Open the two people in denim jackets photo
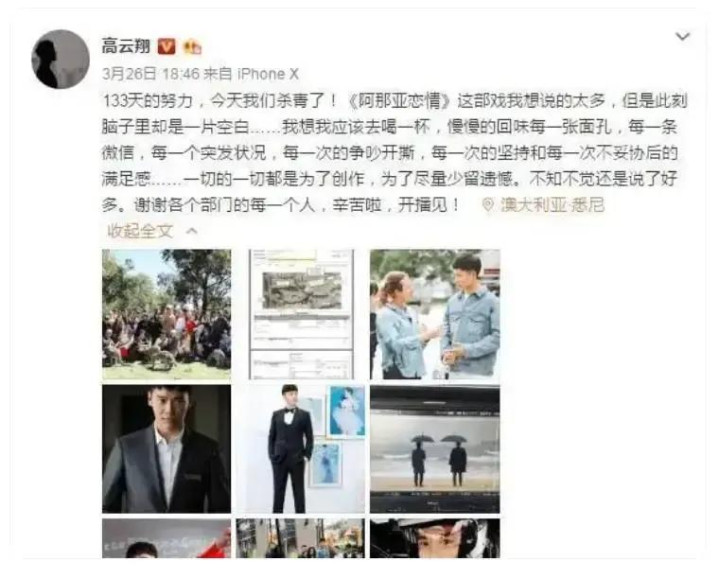 coord(435,314)
